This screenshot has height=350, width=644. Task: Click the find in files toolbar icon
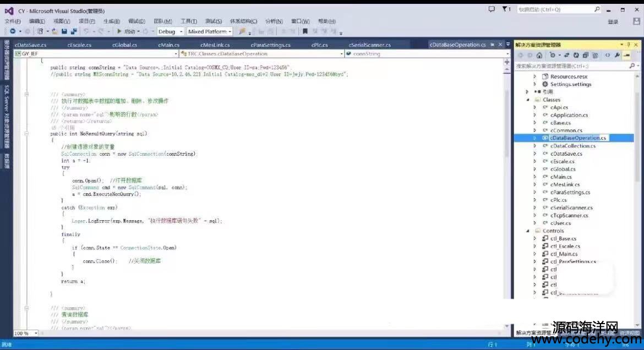(x=242, y=31)
